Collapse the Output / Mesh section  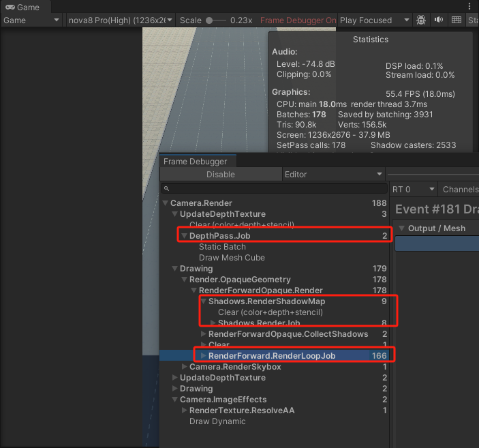(x=402, y=228)
